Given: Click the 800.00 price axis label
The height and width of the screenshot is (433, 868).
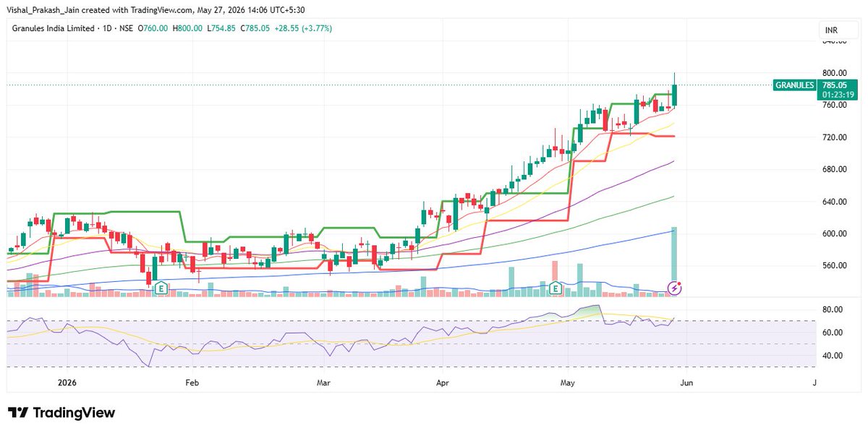Looking at the screenshot, I should pyautogui.click(x=834, y=73).
